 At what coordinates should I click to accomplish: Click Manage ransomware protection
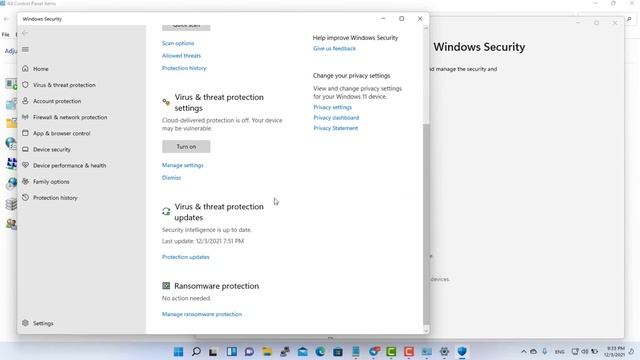pos(202,314)
